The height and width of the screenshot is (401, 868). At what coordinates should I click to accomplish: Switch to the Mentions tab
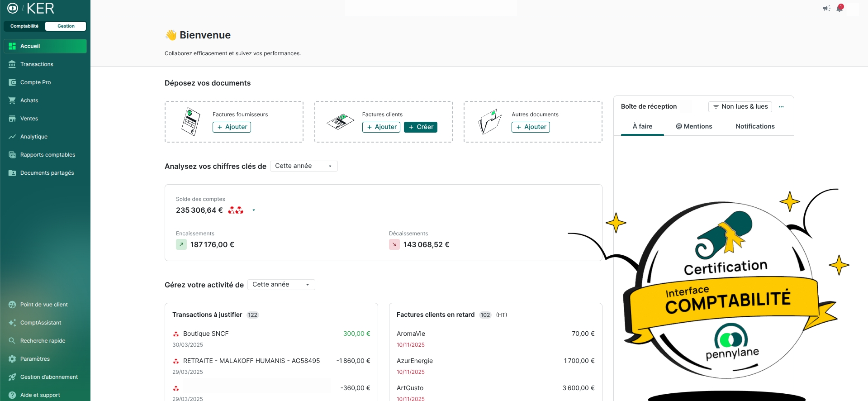pyautogui.click(x=694, y=126)
